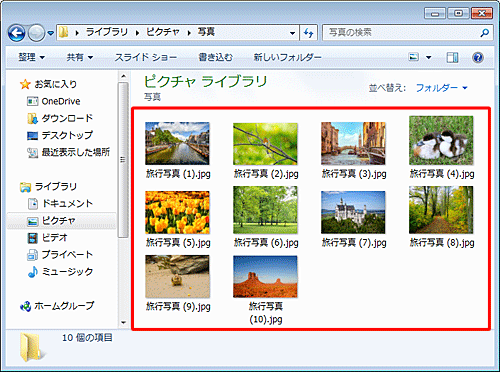Click the 書き込む toolbar command
Screen dimensions: 500x372
coord(215,57)
